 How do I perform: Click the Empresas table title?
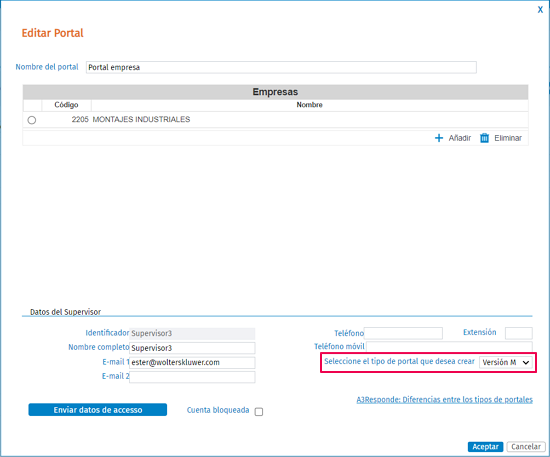275,92
